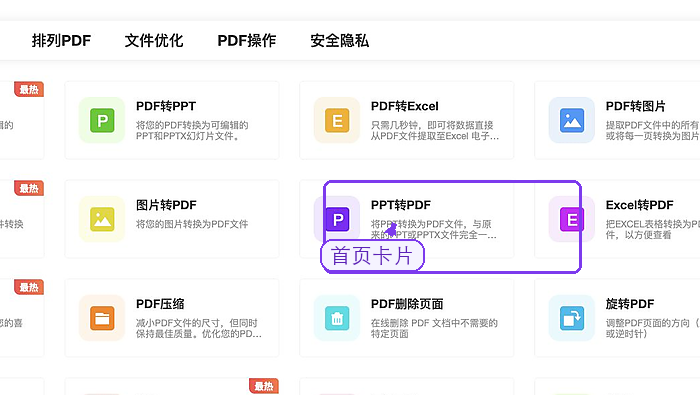Viewport: 700px width, 395px height.
Task: Click description 将您的图片转换为PDF文件
Action: coord(192,224)
